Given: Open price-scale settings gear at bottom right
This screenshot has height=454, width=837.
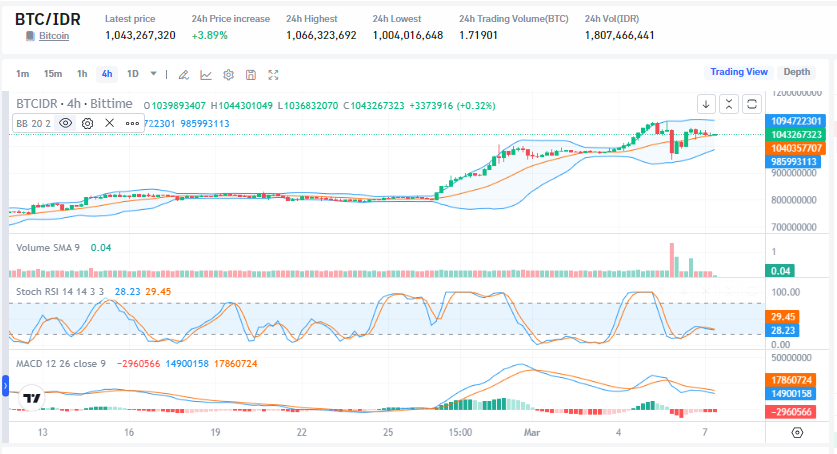Looking at the screenshot, I should point(797,433).
